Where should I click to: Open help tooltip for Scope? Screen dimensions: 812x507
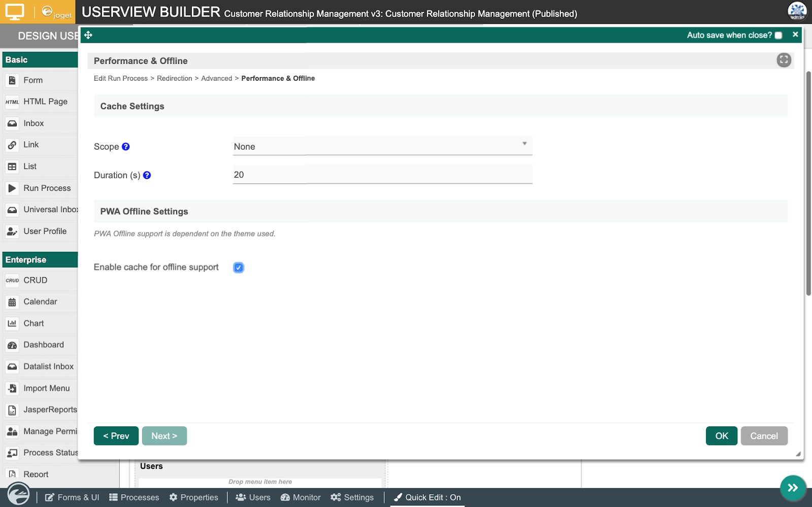tap(126, 147)
